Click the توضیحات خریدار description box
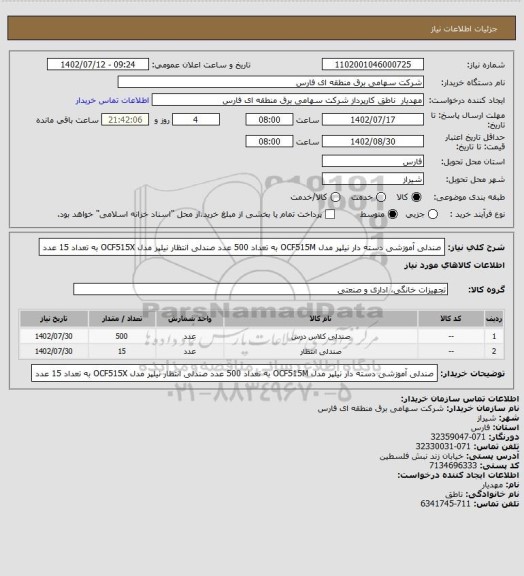524x576 pixels. tap(234, 374)
